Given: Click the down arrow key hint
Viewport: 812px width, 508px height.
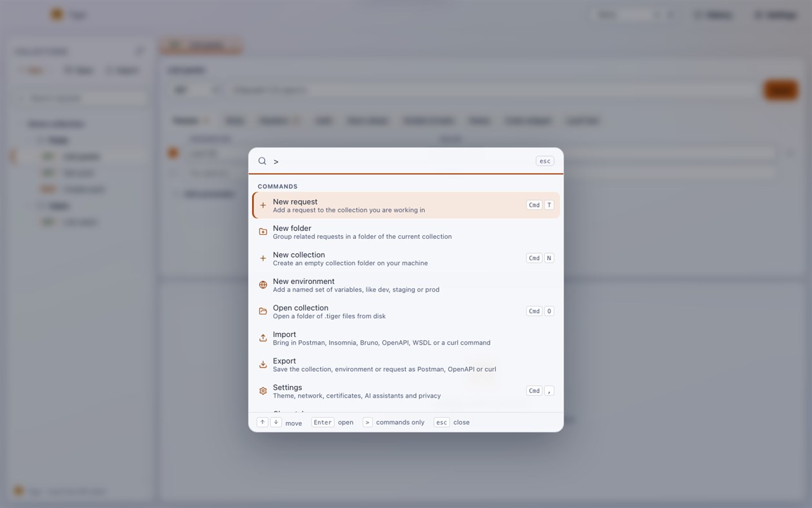Looking at the screenshot, I should pos(275,422).
